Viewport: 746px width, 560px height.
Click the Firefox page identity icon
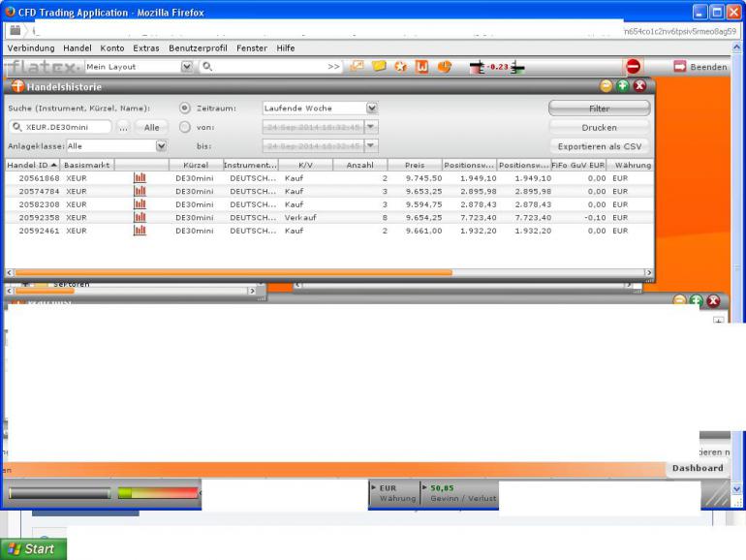pos(16,30)
